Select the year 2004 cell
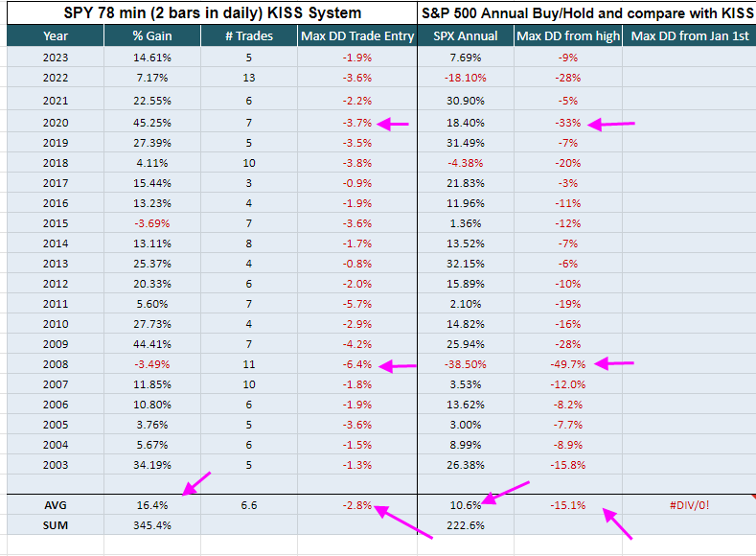Screen dimensions: 756x556 pyautogui.click(x=56, y=445)
